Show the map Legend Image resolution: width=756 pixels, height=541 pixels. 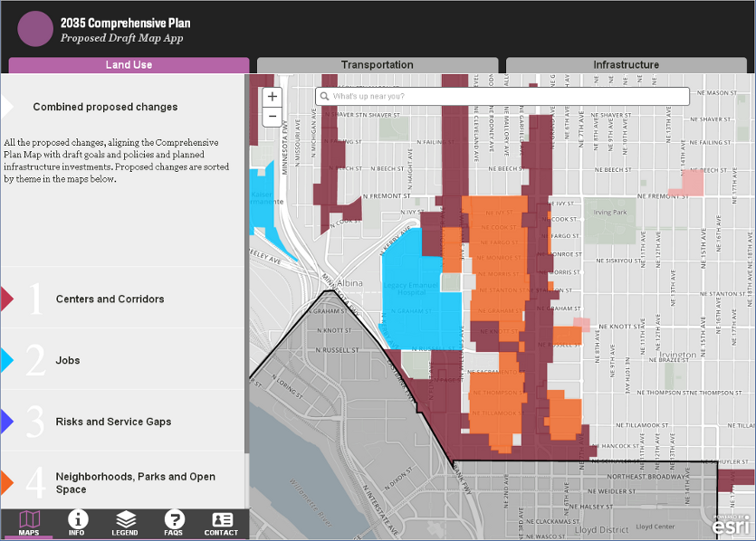click(x=125, y=523)
